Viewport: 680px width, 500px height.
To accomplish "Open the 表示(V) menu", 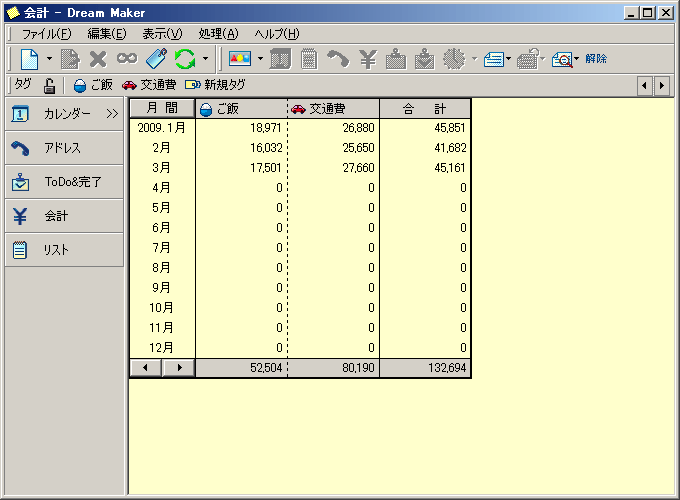I will pyautogui.click(x=162, y=33).
